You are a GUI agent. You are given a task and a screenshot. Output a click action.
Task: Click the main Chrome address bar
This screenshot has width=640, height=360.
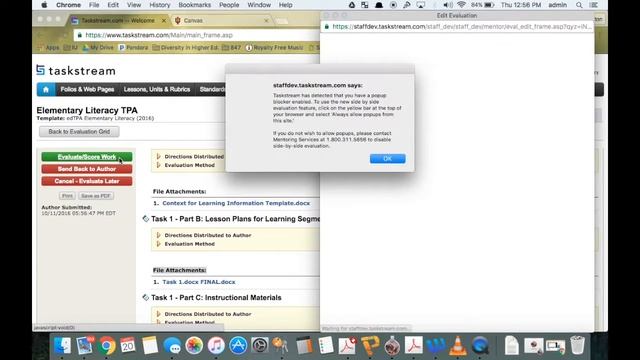pos(196,35)
